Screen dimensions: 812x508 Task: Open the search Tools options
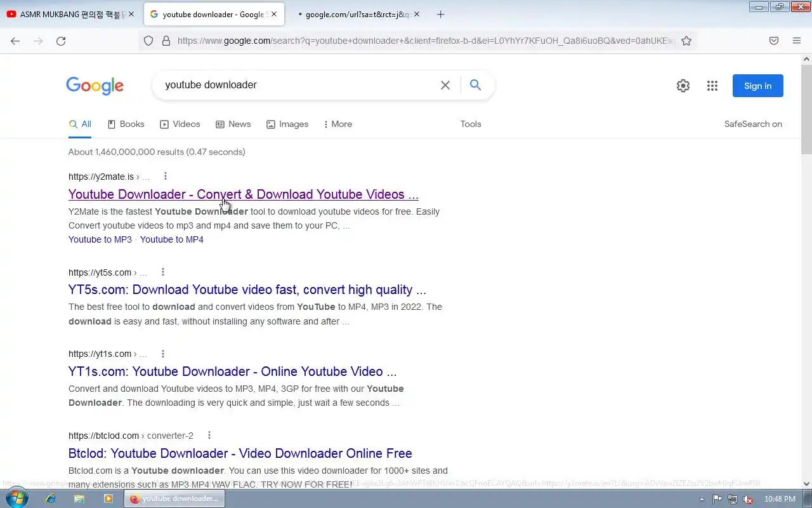point(471,124)
